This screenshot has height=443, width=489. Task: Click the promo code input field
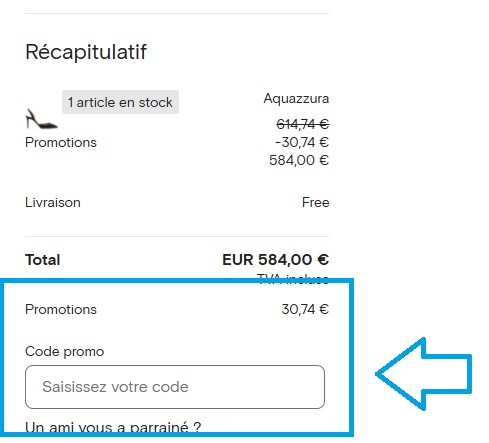pyautogui.click(x=175, y=387)
